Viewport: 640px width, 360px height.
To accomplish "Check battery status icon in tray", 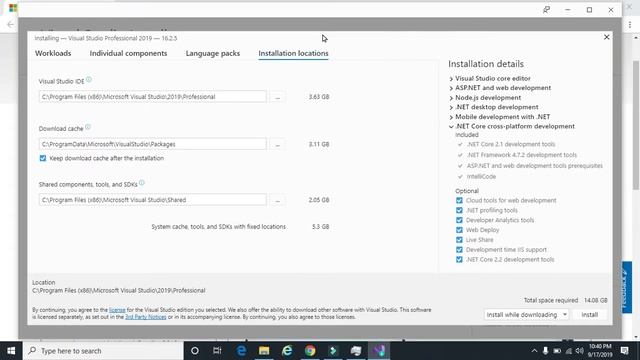I will (x=557, y=351).
